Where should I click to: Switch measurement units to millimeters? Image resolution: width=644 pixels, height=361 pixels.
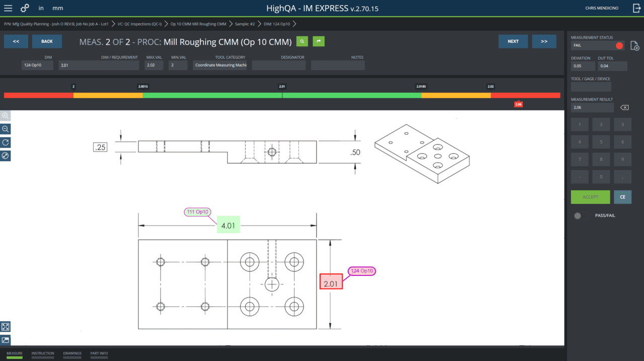point(57,8)
